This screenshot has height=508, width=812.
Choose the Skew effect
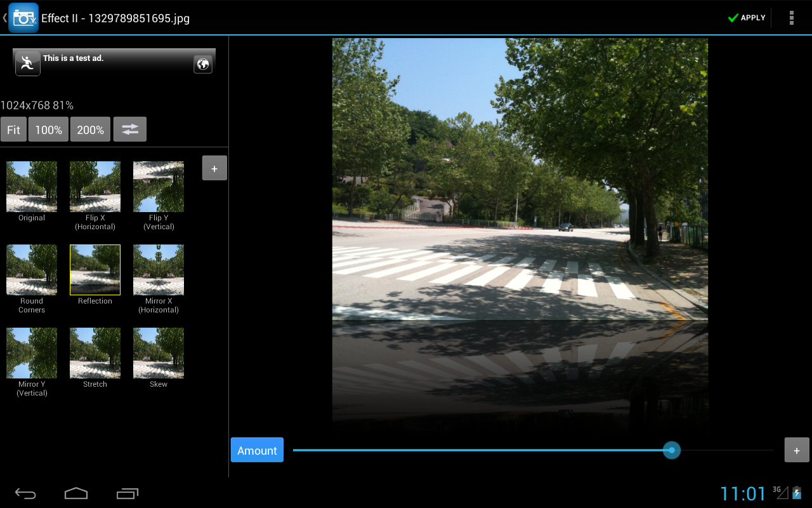tap(158, 352)
